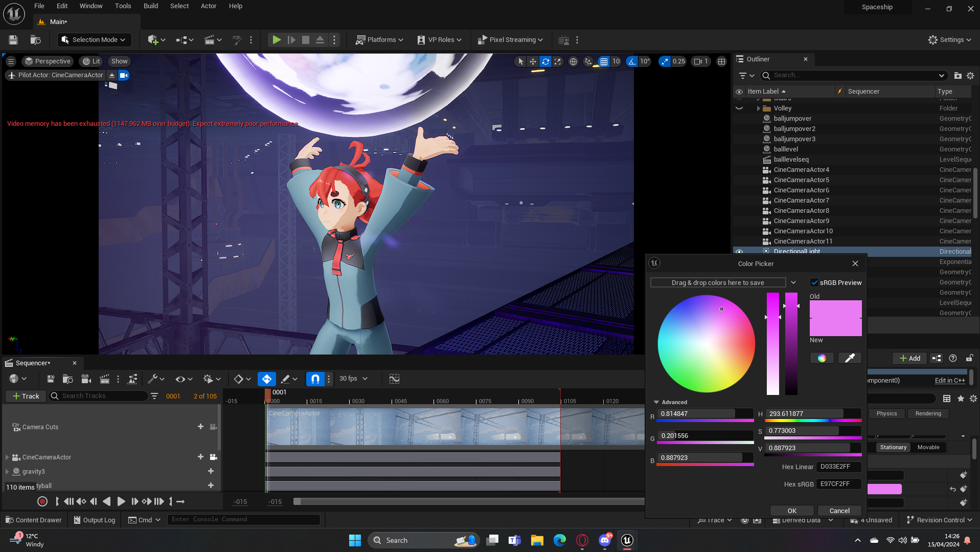Image resolution: width=980 pixels, height=552 pixels.
Task: Open the Pixel Streaming dropdown
Action: [x=510, y=40]
